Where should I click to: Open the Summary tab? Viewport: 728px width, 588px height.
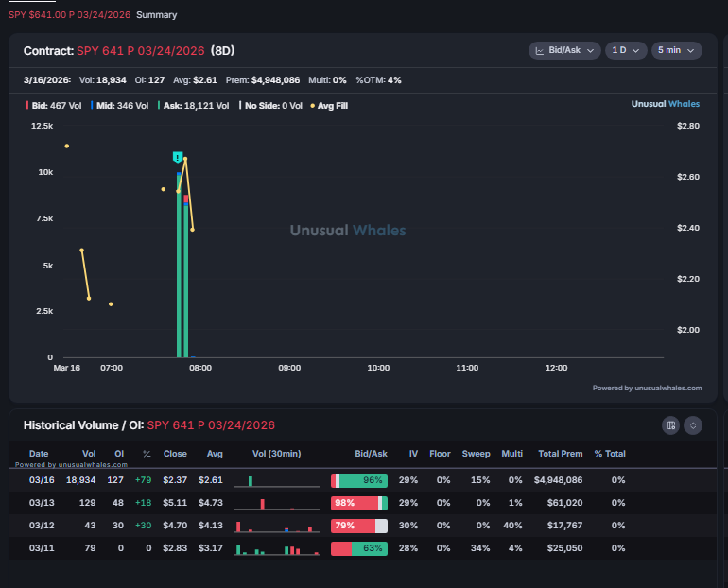point(156,15)
